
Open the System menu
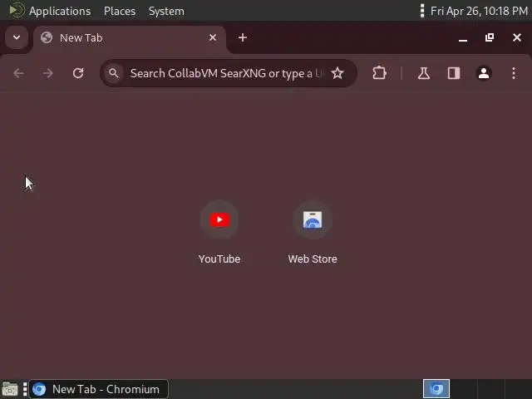166,11
